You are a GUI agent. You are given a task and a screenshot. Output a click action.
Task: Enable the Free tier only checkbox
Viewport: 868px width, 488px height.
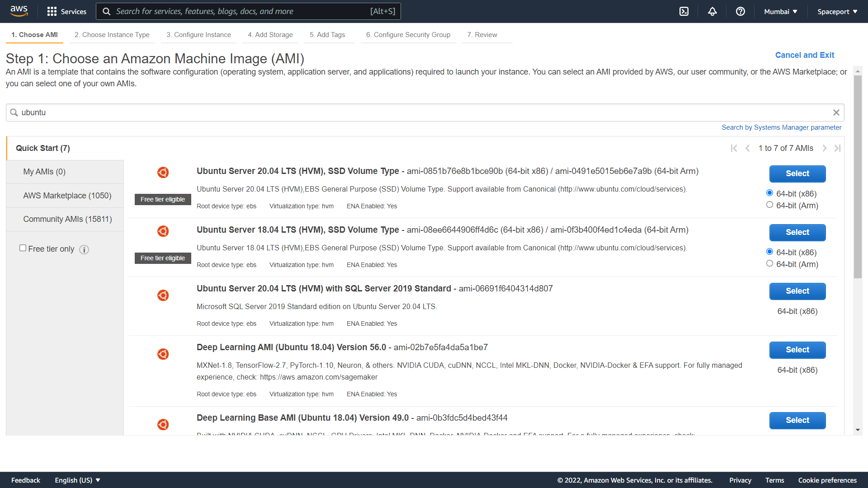[x=23, y=248]
